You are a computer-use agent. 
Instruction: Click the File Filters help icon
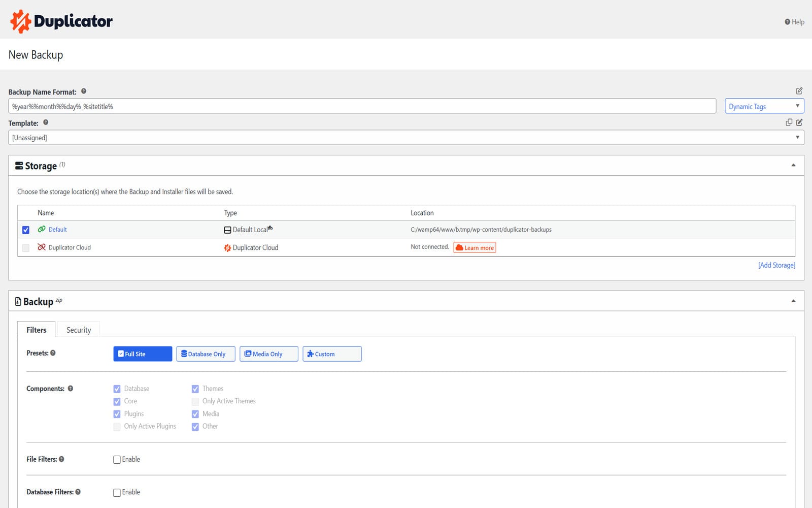click(x=61, y=459)
